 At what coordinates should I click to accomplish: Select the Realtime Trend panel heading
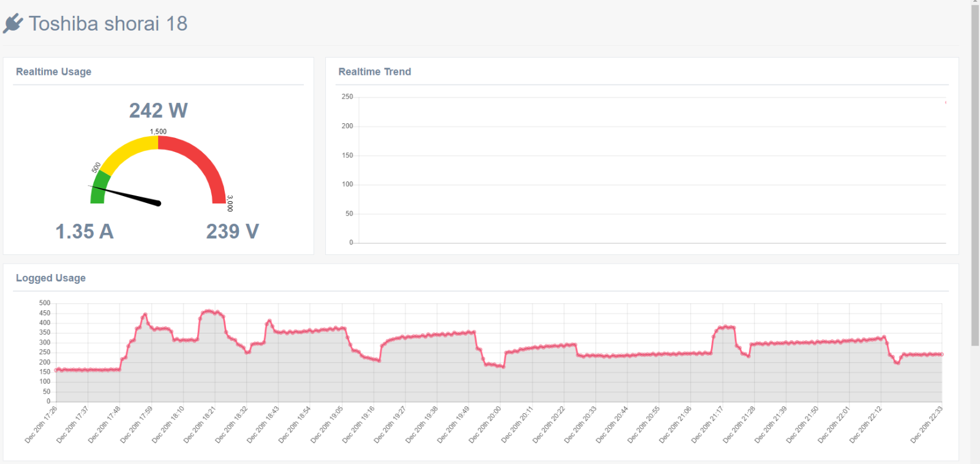point(374,72)
